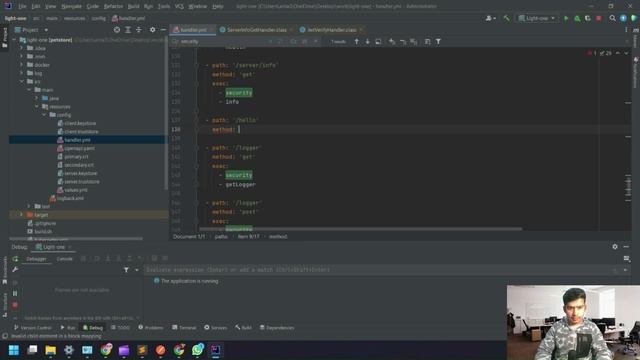Collapse the src folder in the project tree
The height and width of the screenshot is (360, 640).
tap(22, 82)
